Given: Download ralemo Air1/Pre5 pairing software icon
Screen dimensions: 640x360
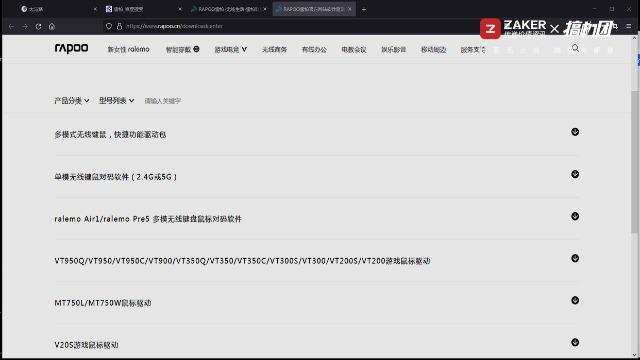Looking at the screenshot, I should (x=575, y=216).
